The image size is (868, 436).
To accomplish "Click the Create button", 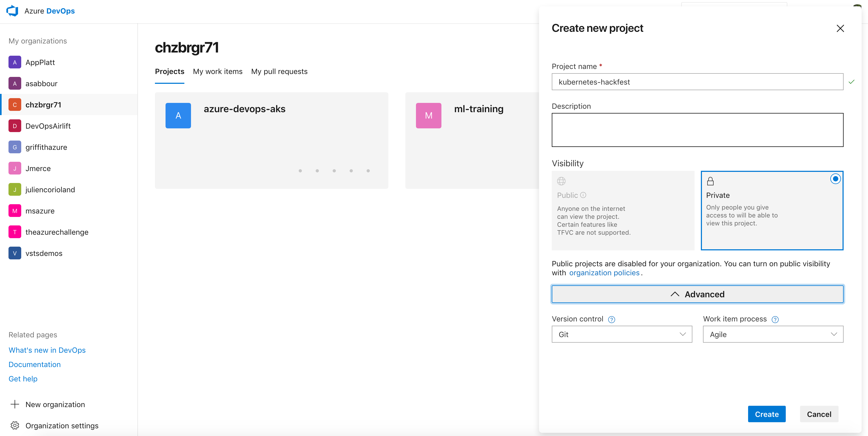I will [x=767, y=414].
